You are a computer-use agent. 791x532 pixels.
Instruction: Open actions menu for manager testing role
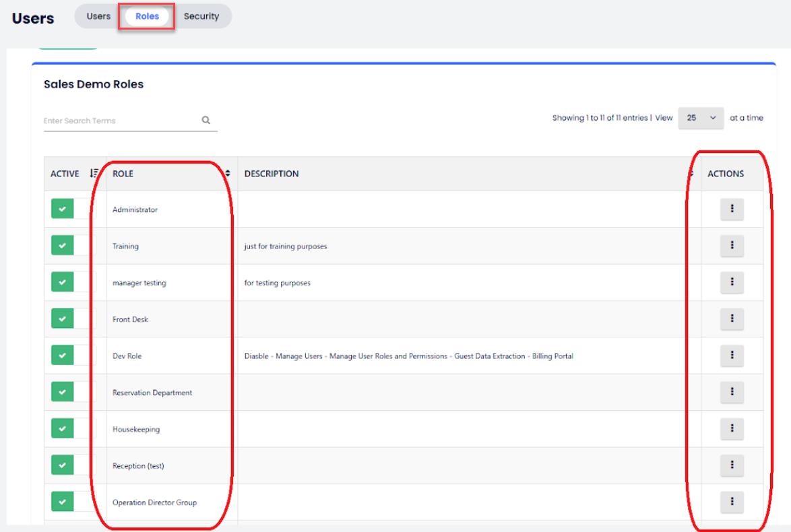click(x=732, y=283)
